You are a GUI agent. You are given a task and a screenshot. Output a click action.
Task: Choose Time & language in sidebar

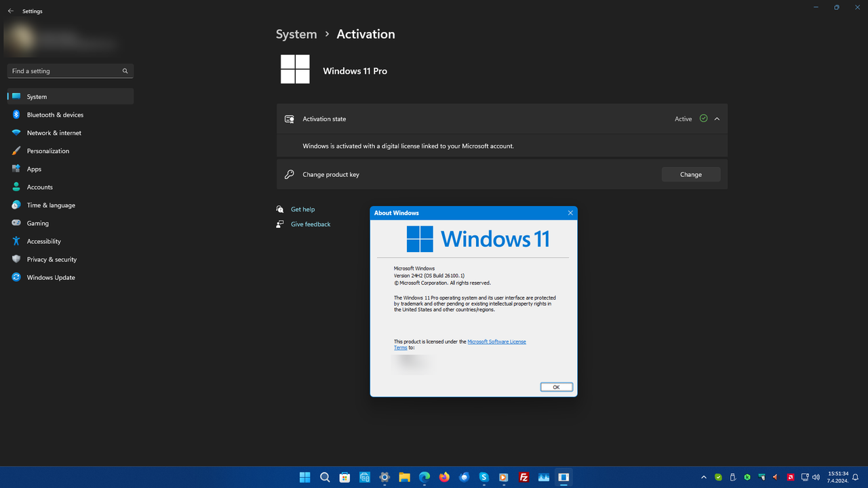(71, 205)
